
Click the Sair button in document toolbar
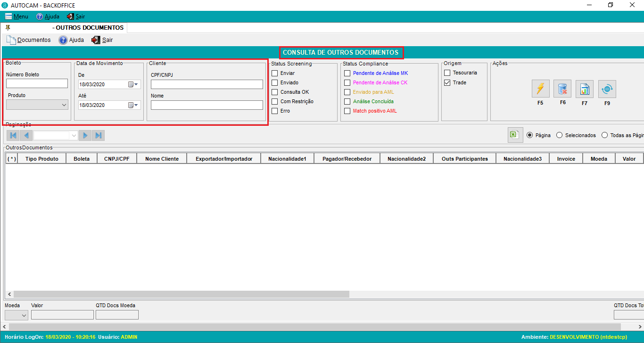coord(102,40)
